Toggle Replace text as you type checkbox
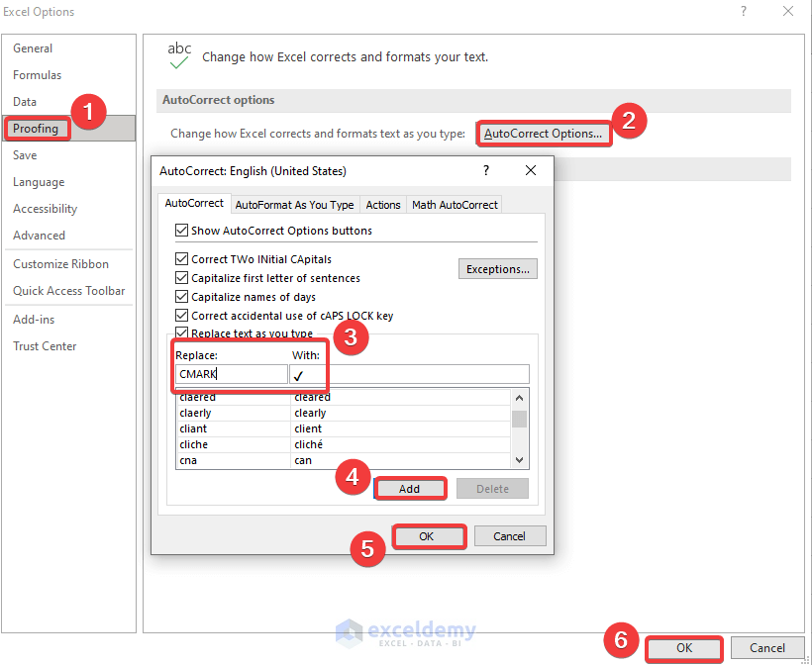The image size is (812, 665). [x=181, y=332]
